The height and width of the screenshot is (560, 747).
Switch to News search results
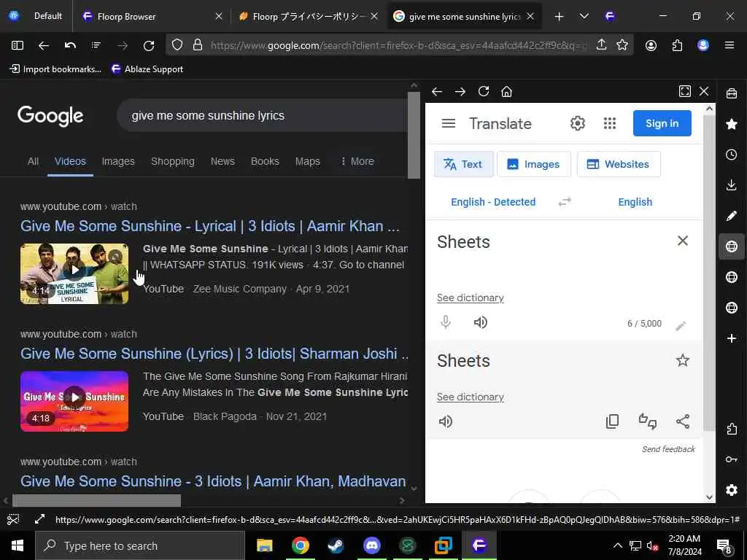222,161
